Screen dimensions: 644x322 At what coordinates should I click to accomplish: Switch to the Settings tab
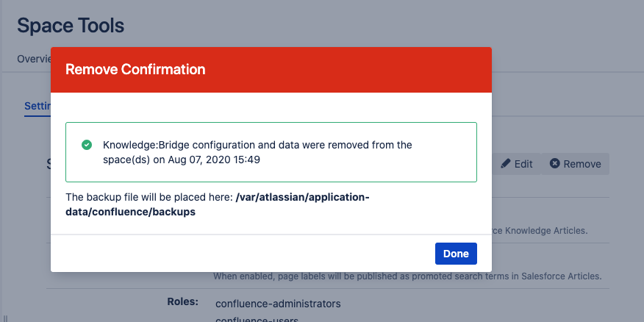(x=37, y=106)
